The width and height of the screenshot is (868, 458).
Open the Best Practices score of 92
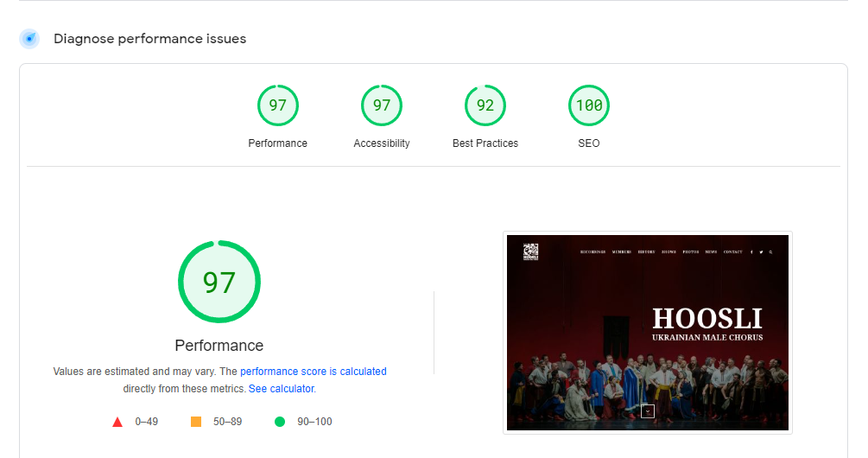coord(485,106)
